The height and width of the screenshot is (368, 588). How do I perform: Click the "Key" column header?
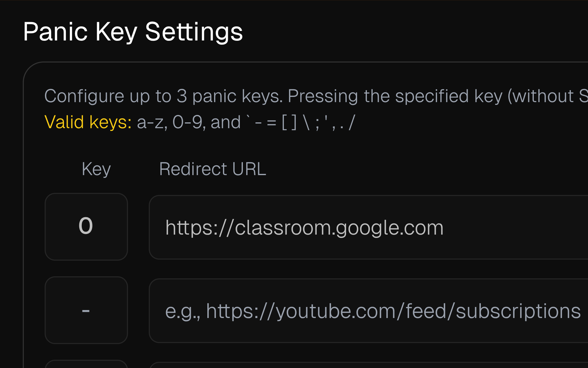pyautogui.click(x=96, y=169)
